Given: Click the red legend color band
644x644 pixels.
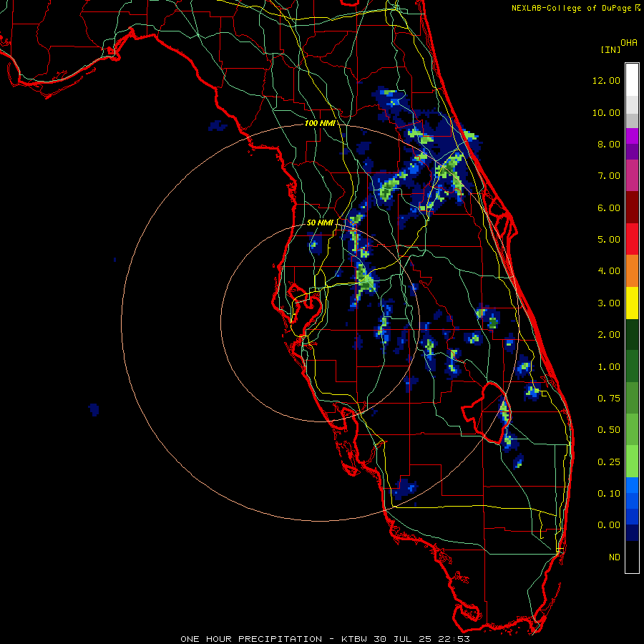Looking at the screenshot, I should pyautogui.click(x=632, y=239).
